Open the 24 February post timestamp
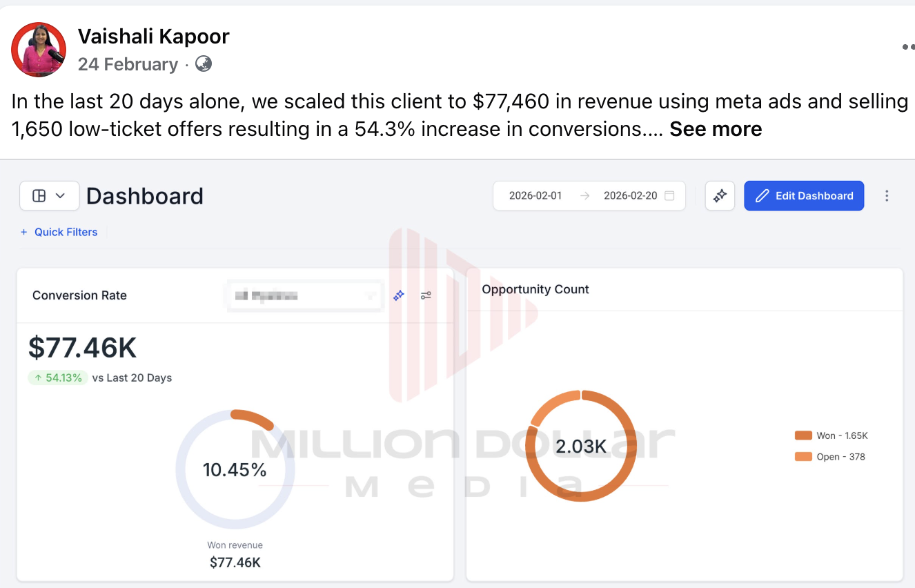The height and width of the screenshot is (588, 915). [x=128, y=64]
